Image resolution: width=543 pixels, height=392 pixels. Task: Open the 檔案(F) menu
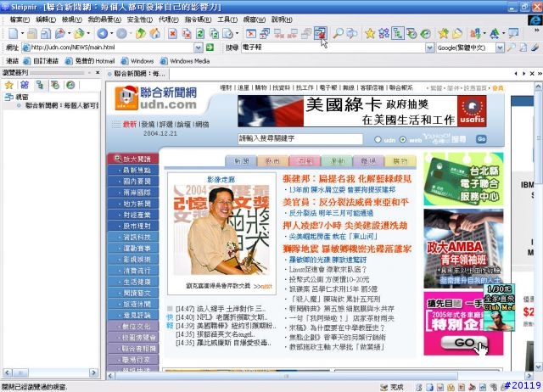tap(20, 20)
